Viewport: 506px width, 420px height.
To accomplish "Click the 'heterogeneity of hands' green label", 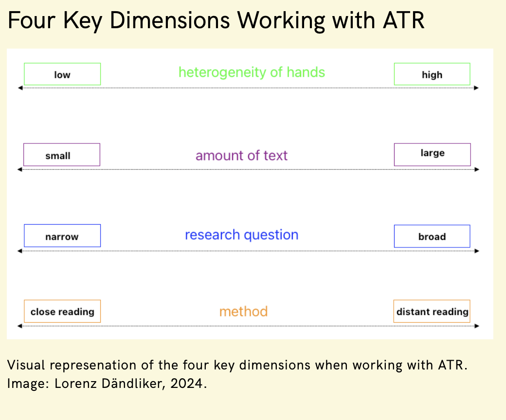I will [252, 72].
